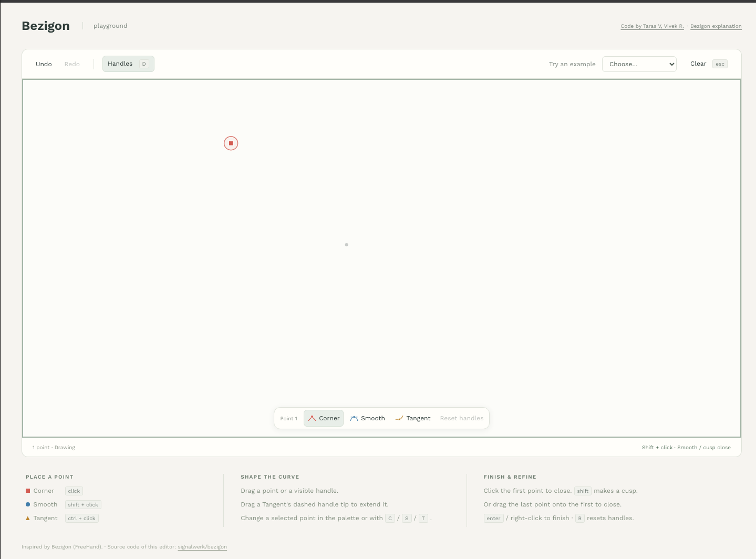Click the "Shift + click · Smooth / cusp close" hint
The width and height of the screenshot is (756, 559).
[686, 448]
